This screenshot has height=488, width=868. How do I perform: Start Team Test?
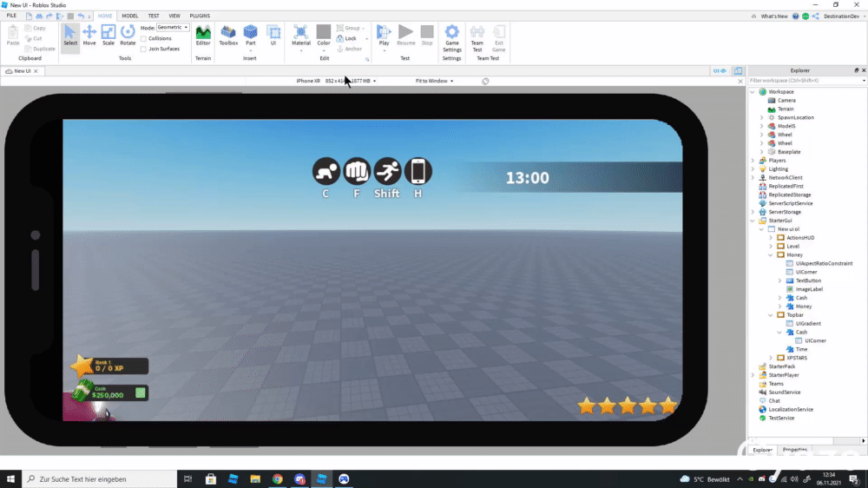[x=477, y=38]
